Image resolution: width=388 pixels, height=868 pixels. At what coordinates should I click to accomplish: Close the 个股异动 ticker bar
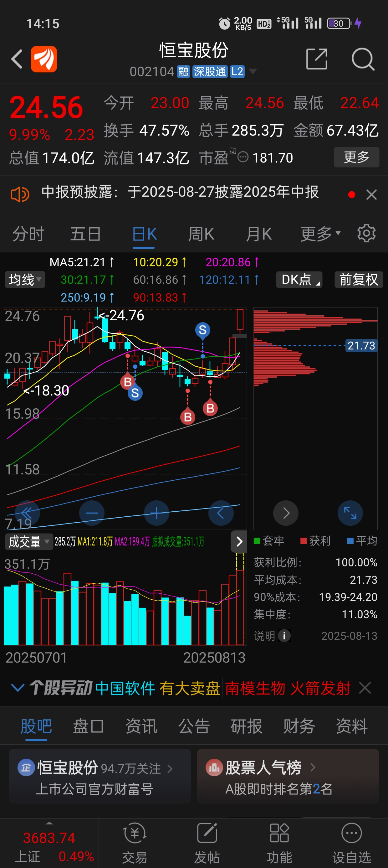[365, 688]
